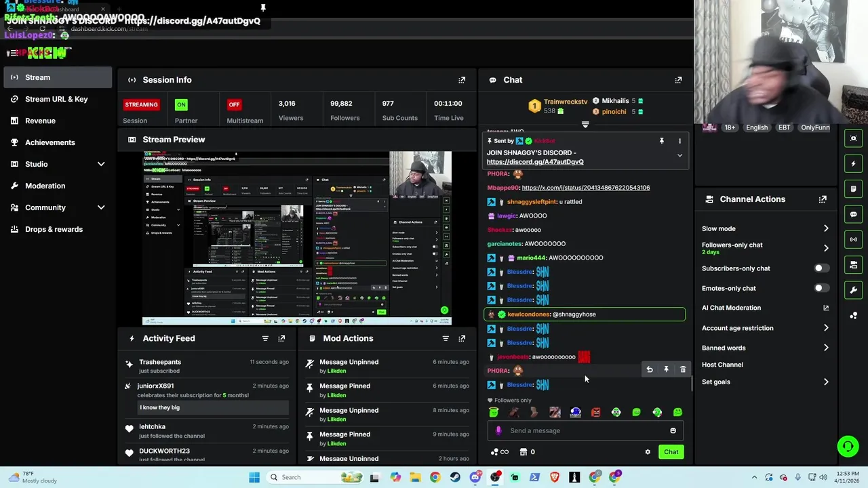This screenshot has width=868, height=488.
Task: Open Stream in the sidebar
Action: coord(58,77)
